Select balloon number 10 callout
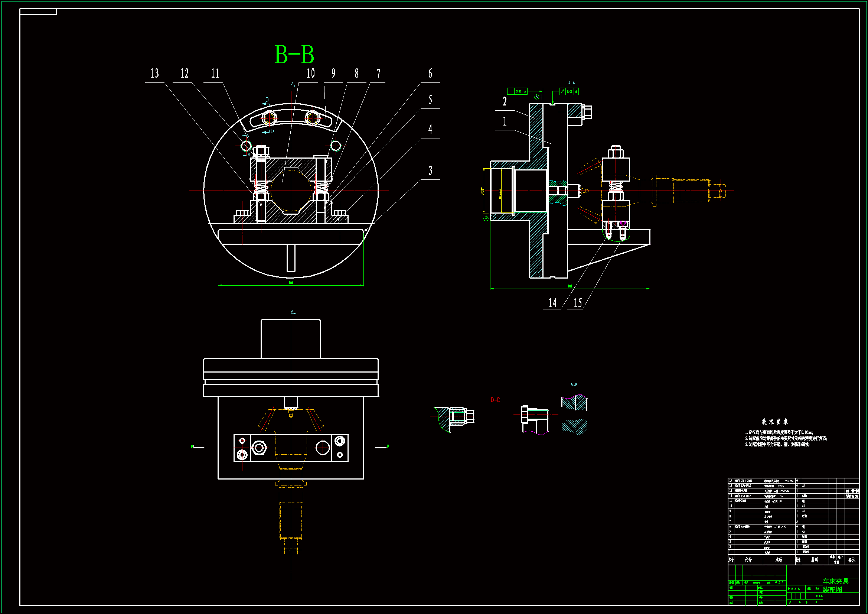The height and width of the screenshot is (614, 868). tap(310, 74)
